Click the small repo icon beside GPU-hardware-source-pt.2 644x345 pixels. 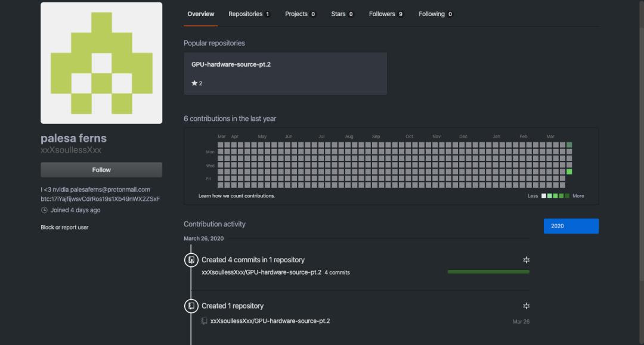tap(205, 321)
